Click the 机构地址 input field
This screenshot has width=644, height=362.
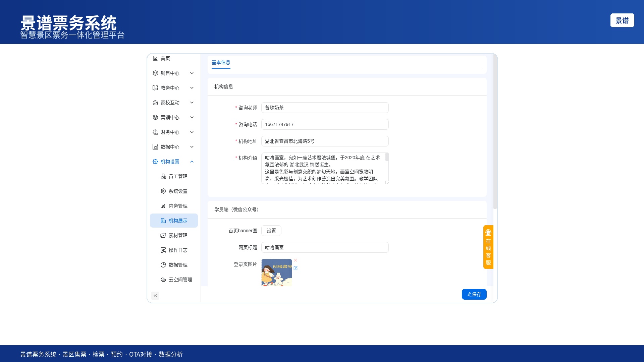325,141
